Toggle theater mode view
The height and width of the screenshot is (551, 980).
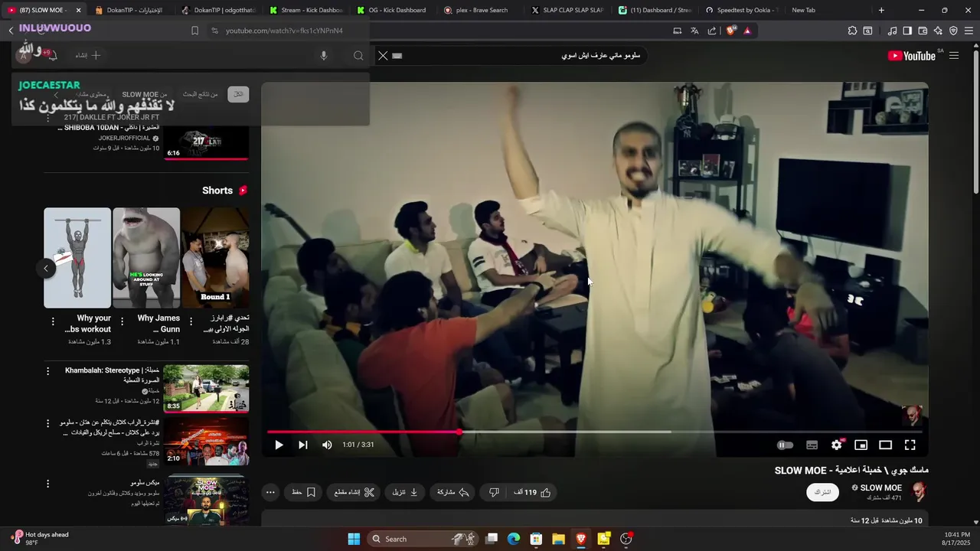pyautogui.click(x=885, y=445)
